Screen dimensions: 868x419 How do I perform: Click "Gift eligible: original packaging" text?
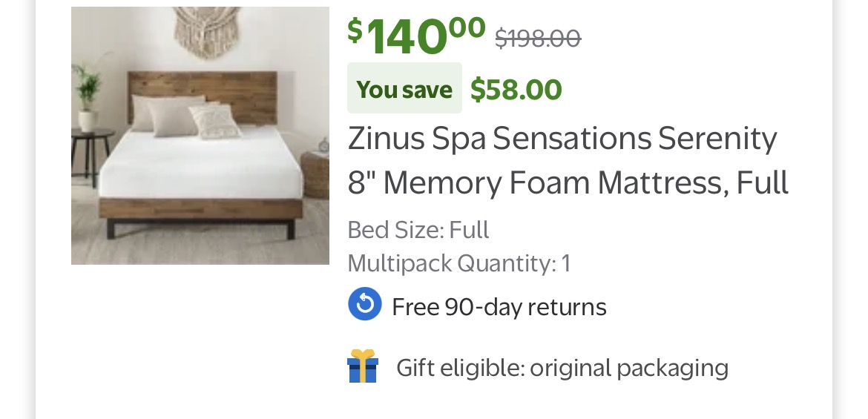(562, 368)
